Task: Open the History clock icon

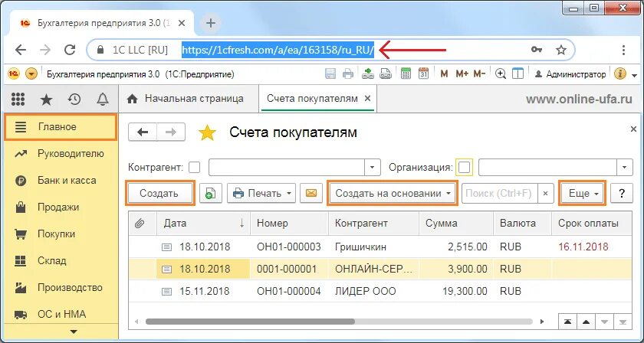Action: (x=74, y=99)
